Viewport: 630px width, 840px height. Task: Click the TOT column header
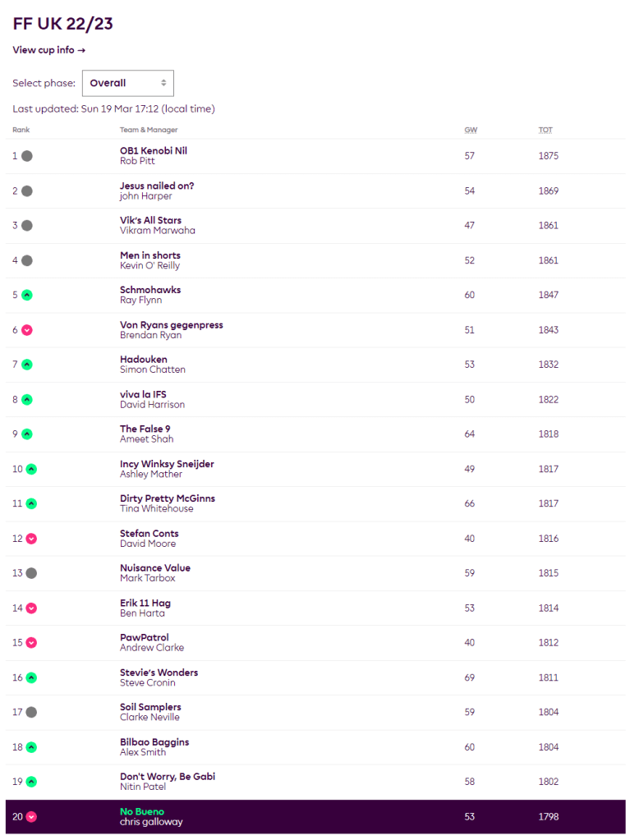[x=545, y=130]
